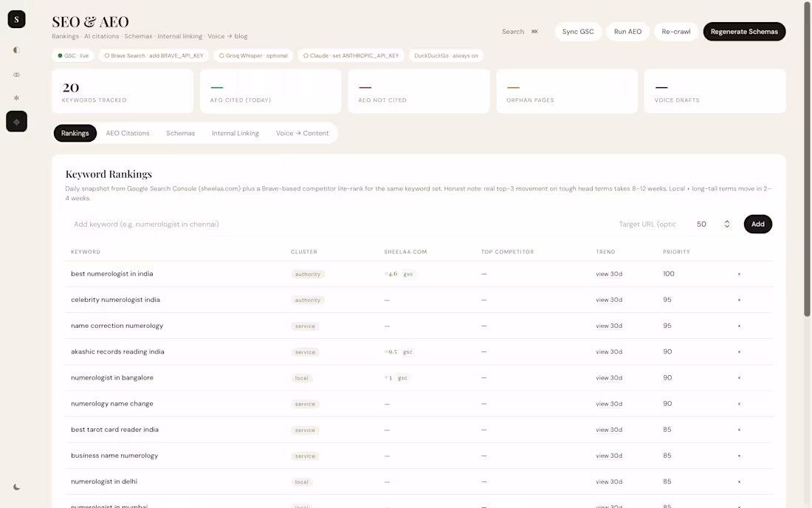Open 'view 30d' trend for numerology name change
The height and width of the screenshot is (508, 812).
(609, 403)
